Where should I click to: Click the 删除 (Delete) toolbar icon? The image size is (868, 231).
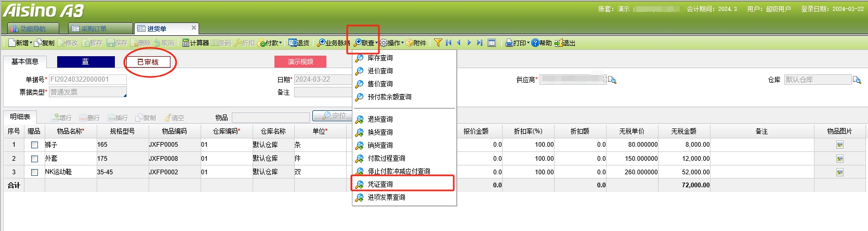coord(134,43)
